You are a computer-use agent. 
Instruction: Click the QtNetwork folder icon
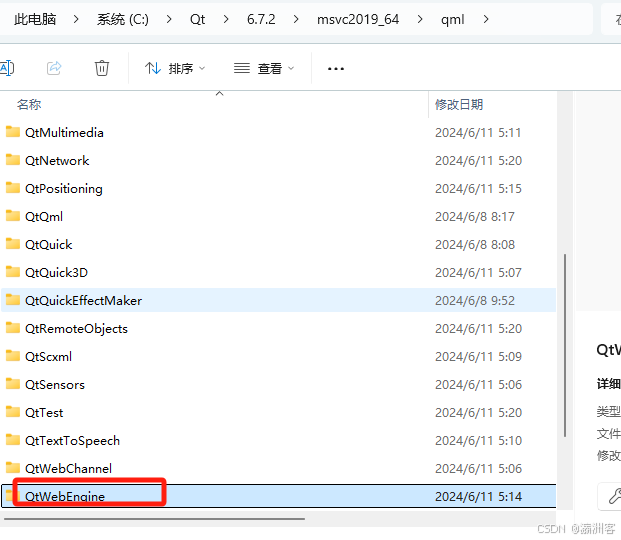coord(13,160)
